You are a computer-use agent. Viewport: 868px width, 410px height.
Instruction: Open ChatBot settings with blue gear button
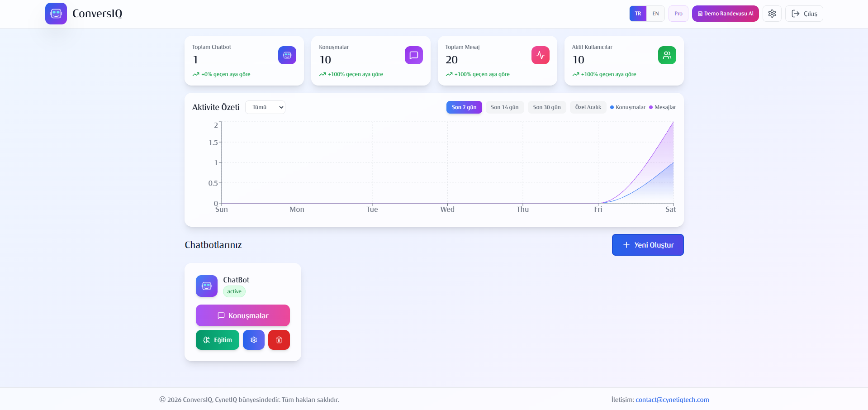point(254,340)
